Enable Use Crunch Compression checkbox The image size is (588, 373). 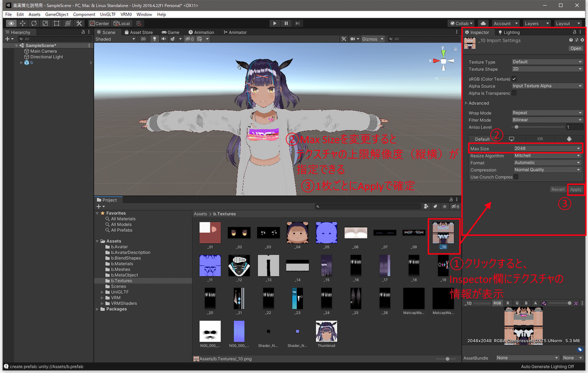click(x=516, y=177)
